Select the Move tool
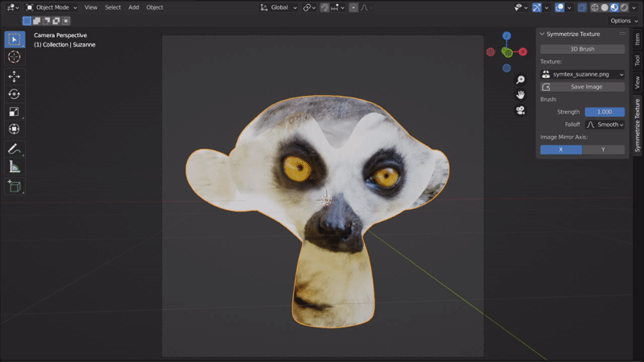 pyautogui.click(x=14, y=76)
